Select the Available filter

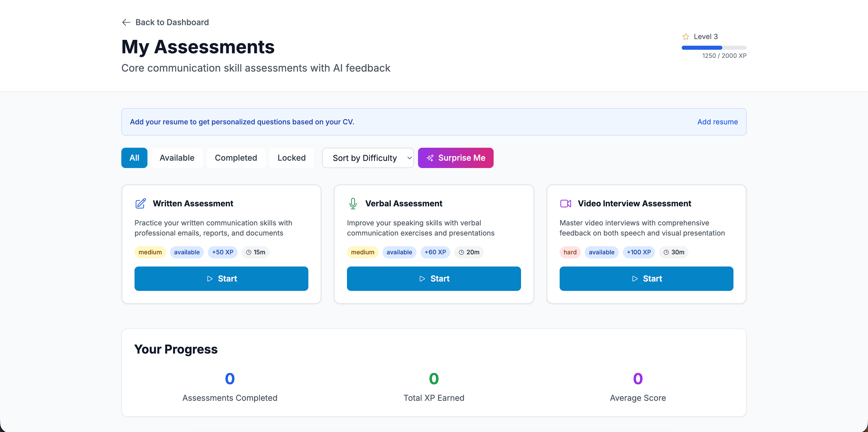[x=177, y=158]
